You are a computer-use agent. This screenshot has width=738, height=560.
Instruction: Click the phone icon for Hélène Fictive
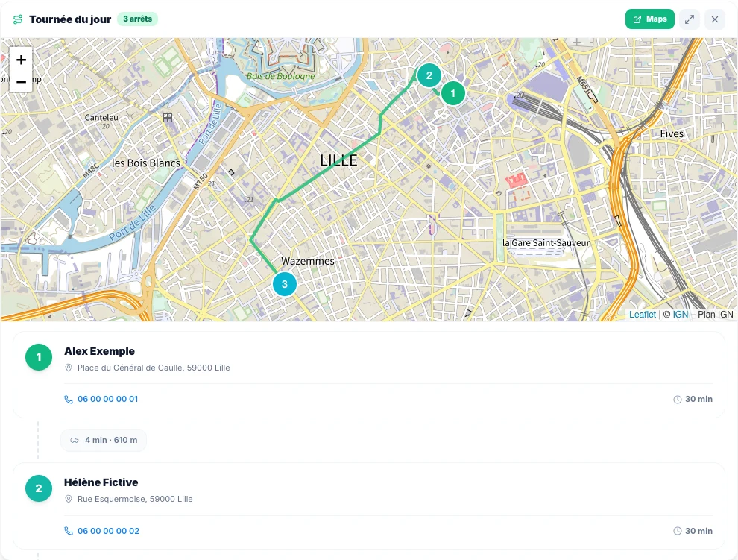pos(69,531)
